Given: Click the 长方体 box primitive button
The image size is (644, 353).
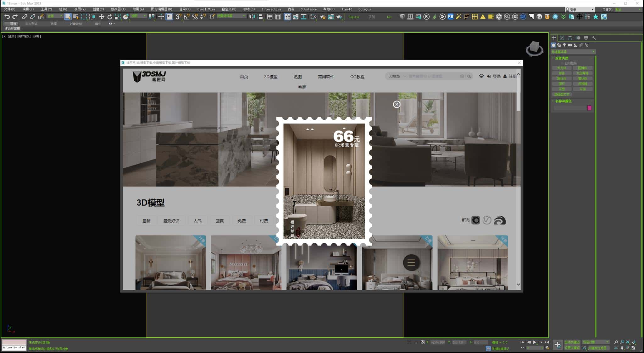Looking at the screenshot, I should click(x=562, y=68).
